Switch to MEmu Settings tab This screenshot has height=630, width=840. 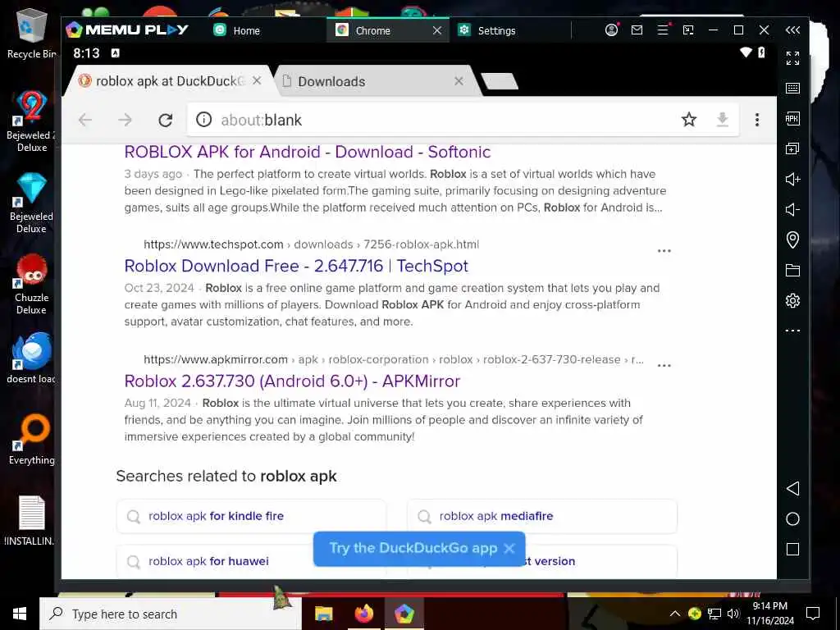[x=487, y=30]
